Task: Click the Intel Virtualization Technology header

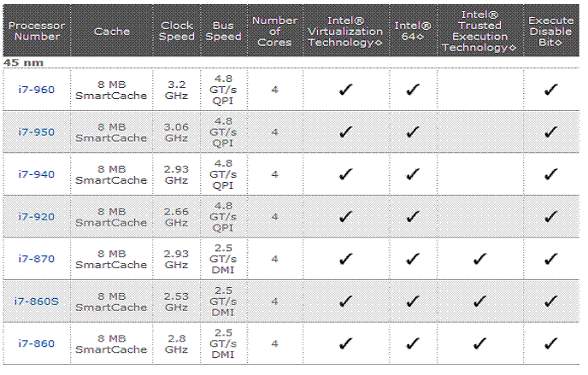Action: click(345, 32)
